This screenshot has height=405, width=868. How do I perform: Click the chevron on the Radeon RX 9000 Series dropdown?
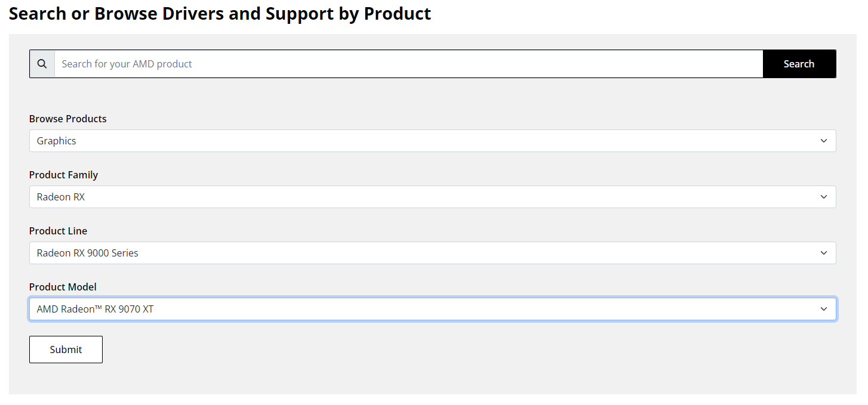(823, 253)
